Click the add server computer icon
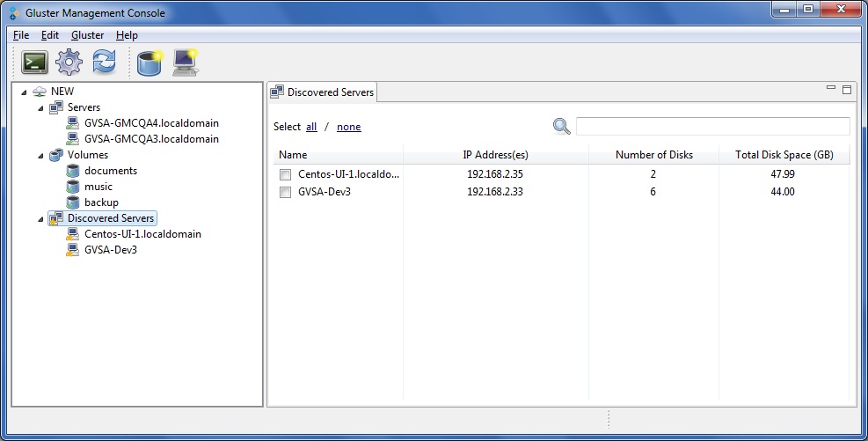Screen dimensions: 868x441 [185, 62]
